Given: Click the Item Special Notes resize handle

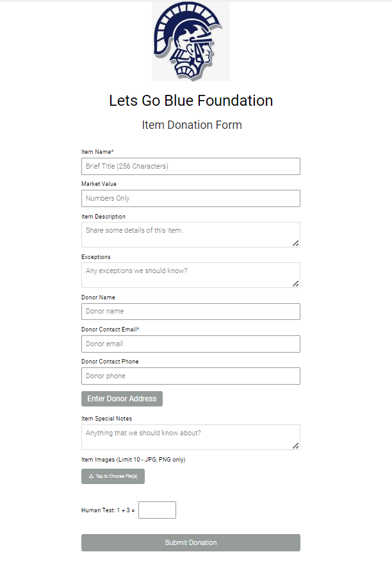Looking at the screenshot, I should click(x=296, y=446).
